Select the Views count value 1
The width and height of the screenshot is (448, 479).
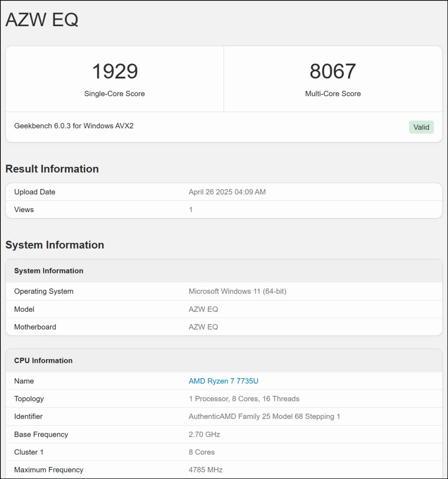click(191, 210)
